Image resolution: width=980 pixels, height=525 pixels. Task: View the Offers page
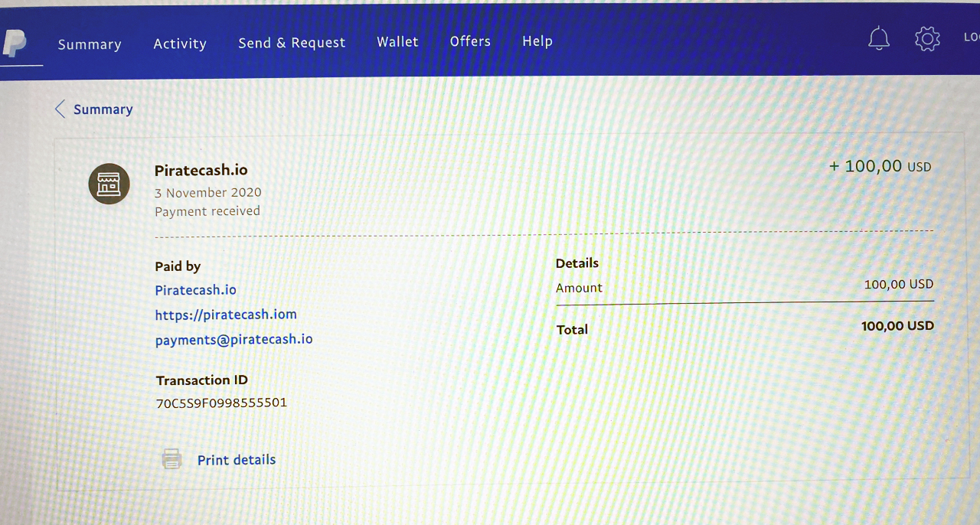(x=470, y=41)
